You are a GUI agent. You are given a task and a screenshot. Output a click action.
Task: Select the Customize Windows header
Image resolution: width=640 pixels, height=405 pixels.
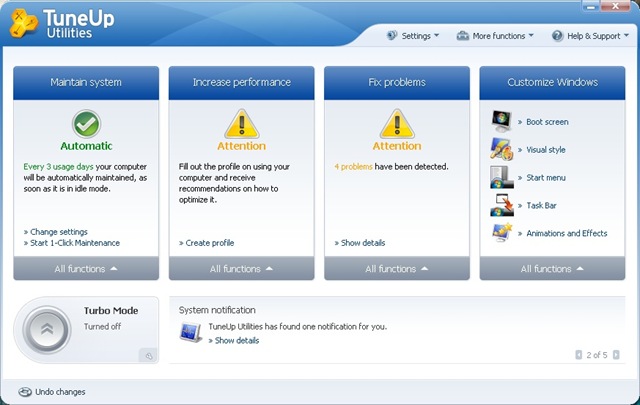tap(552, 83)
